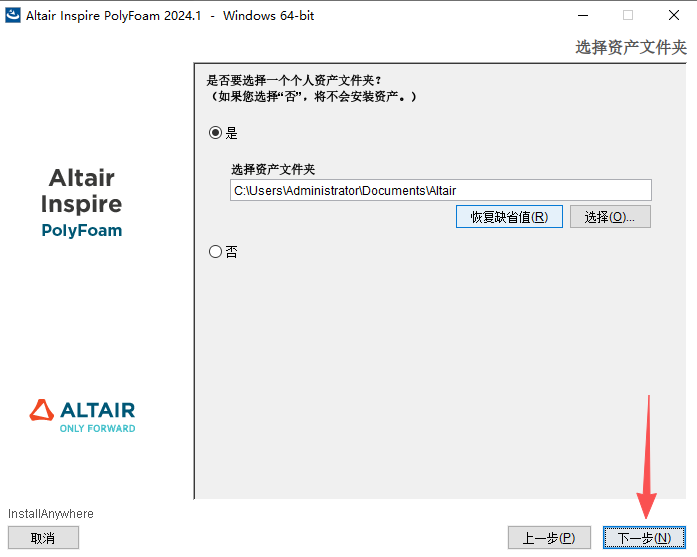Click the Altair installer icon in title bar
Image resolution: width=697 pixels, height=557 pixels.
pos(13,15)
